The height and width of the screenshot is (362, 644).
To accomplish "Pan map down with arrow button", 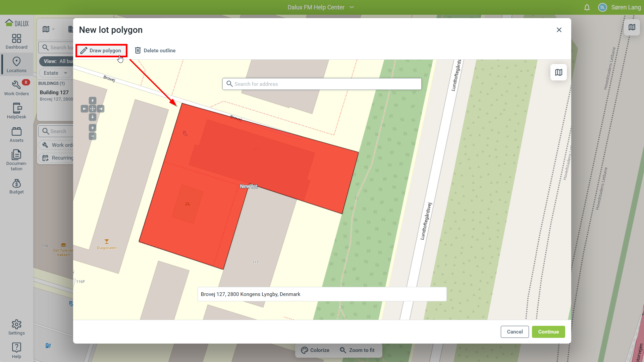I will tap(93, 117).
